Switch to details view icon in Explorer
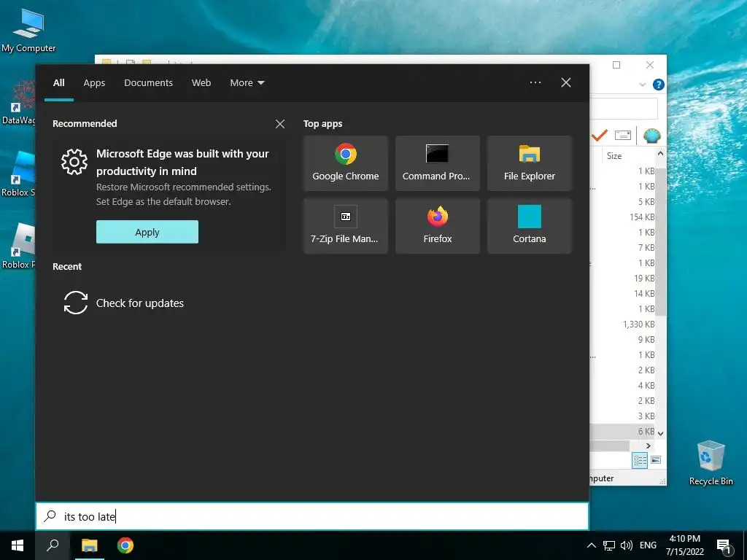The height and width of the screenshot is (560, 747). 640,460
